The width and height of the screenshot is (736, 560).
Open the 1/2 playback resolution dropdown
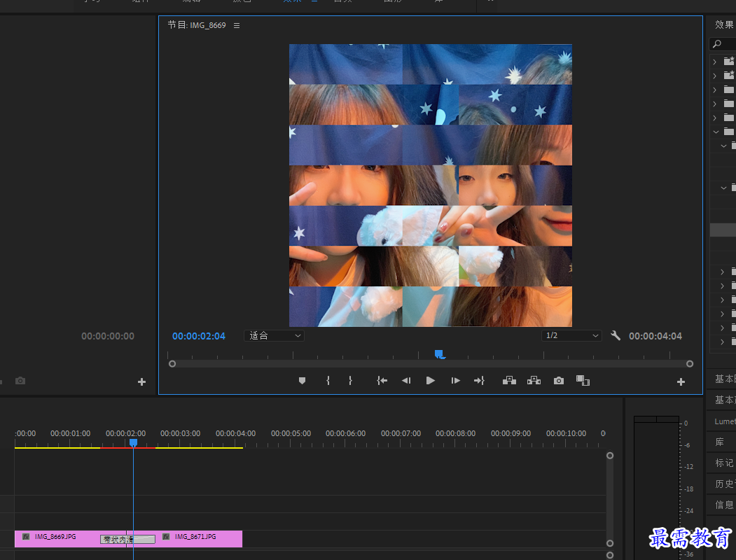pos(571,335)
